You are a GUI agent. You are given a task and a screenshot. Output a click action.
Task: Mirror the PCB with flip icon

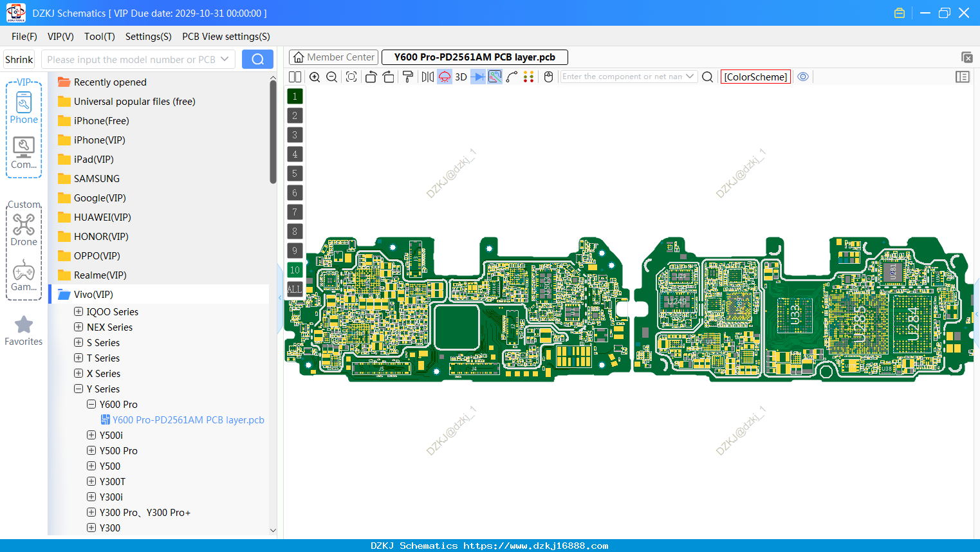click(x=428, y=77)
